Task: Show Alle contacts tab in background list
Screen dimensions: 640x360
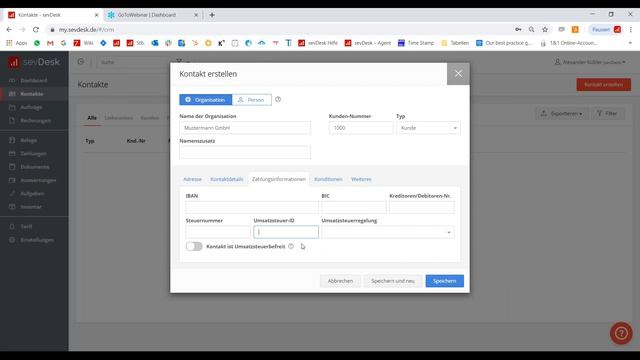Action: pyautogui.click(x=92, y=118)
